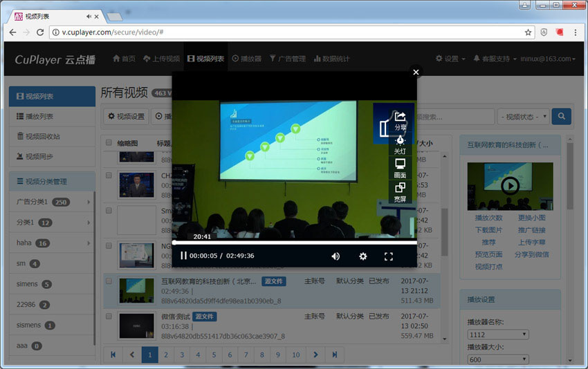Click the 下载图片 link
This screenshot has height=369, width=588.
click(x=488, y=230)
